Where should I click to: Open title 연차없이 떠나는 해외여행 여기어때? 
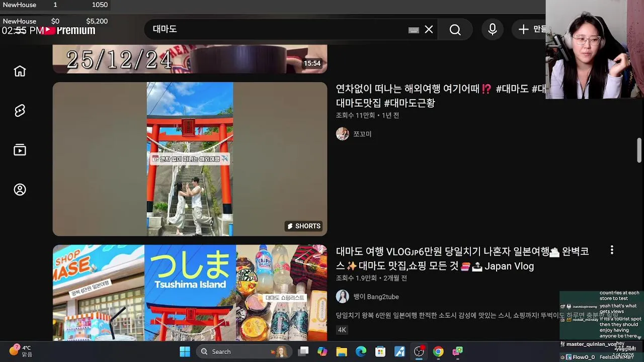[x=441, y=96]
